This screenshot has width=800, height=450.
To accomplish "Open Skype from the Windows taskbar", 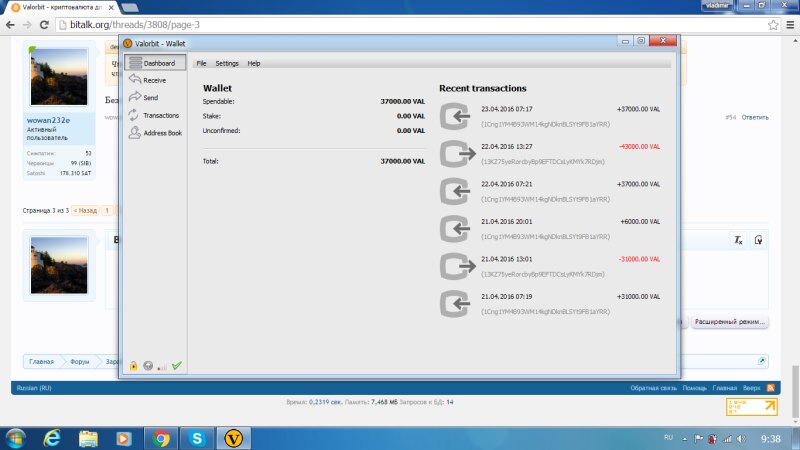I will pos(198,438).
